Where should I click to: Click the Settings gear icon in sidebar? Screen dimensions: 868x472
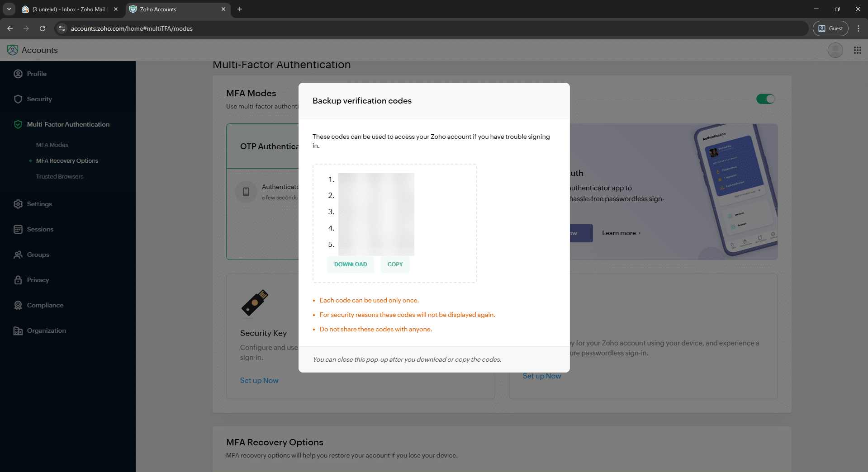(18, 204)
